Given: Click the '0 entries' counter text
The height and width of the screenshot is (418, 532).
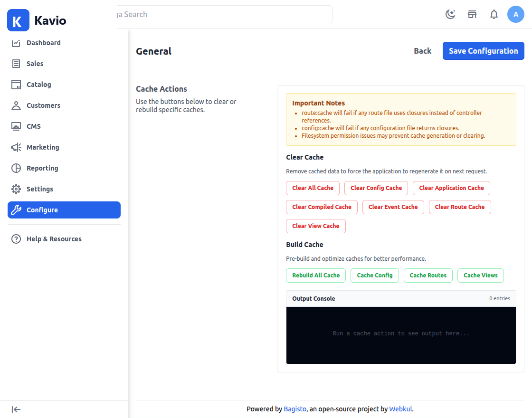Looking at the screenshot, I should point(499,298).
